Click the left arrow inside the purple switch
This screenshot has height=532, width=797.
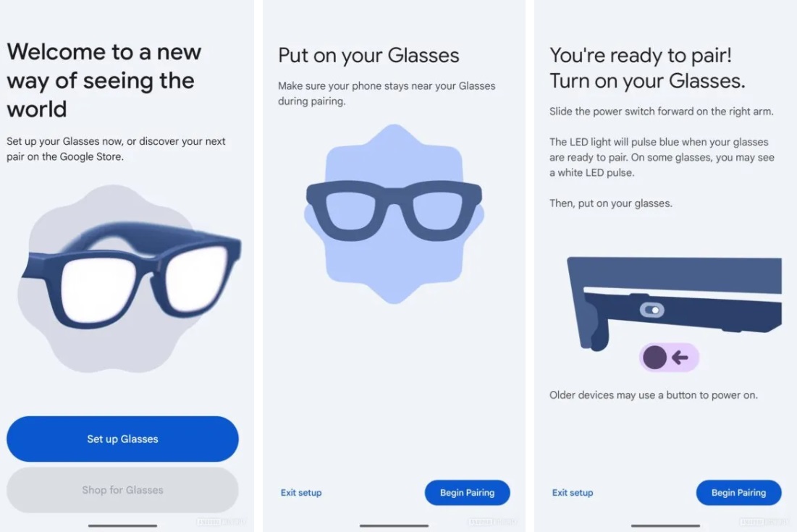680,358
